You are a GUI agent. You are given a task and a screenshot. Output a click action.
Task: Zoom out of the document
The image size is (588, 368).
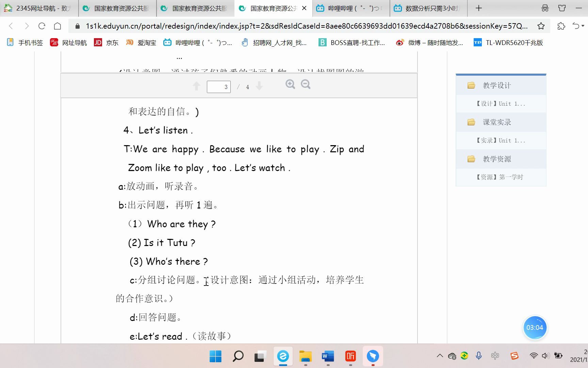click(x=306, y=84)
